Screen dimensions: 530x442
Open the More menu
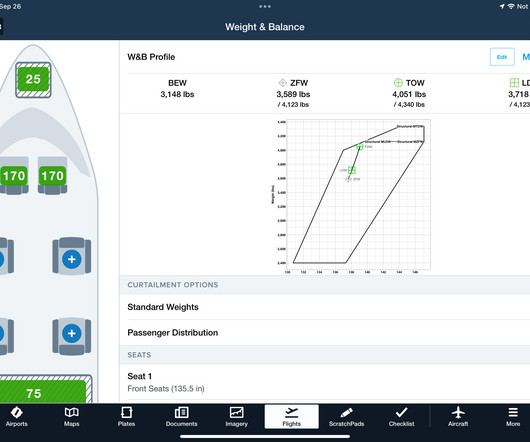click(513, 417)
